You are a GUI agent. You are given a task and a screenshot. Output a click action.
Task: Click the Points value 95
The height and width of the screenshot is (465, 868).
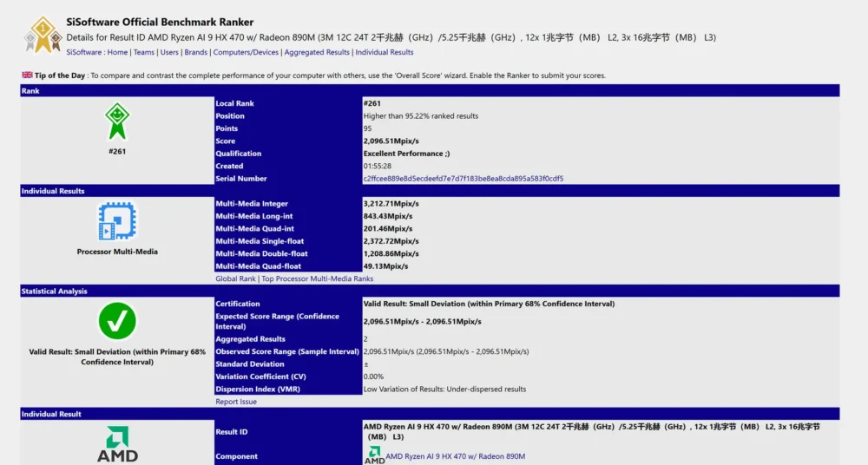tap(367, 128)
